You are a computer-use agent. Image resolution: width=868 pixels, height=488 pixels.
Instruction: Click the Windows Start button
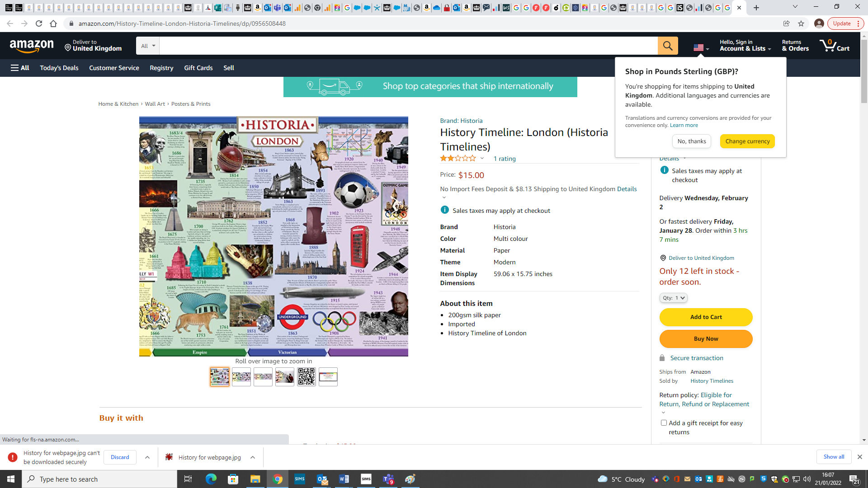(x=11, y=479)
